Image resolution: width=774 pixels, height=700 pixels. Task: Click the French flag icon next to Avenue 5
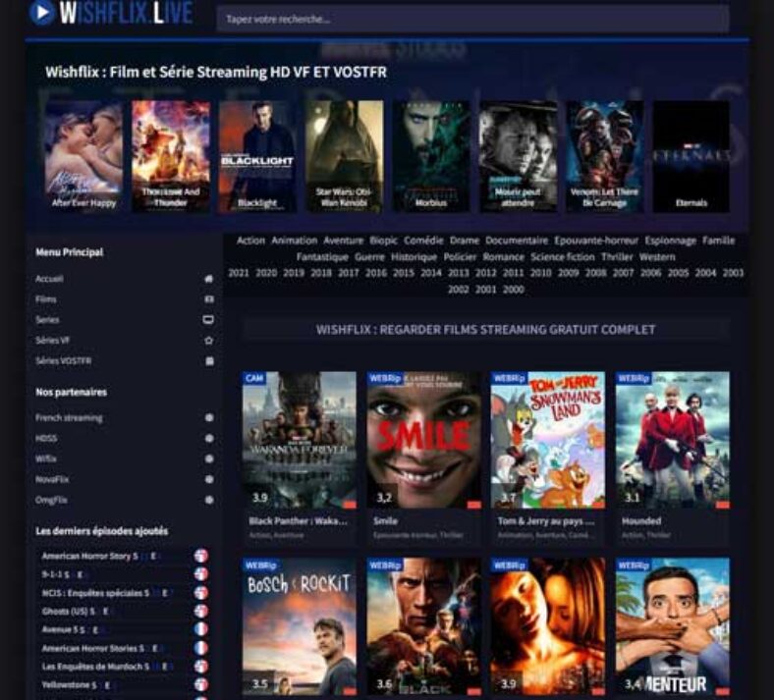pyautogui.click(x=201, y=629)
